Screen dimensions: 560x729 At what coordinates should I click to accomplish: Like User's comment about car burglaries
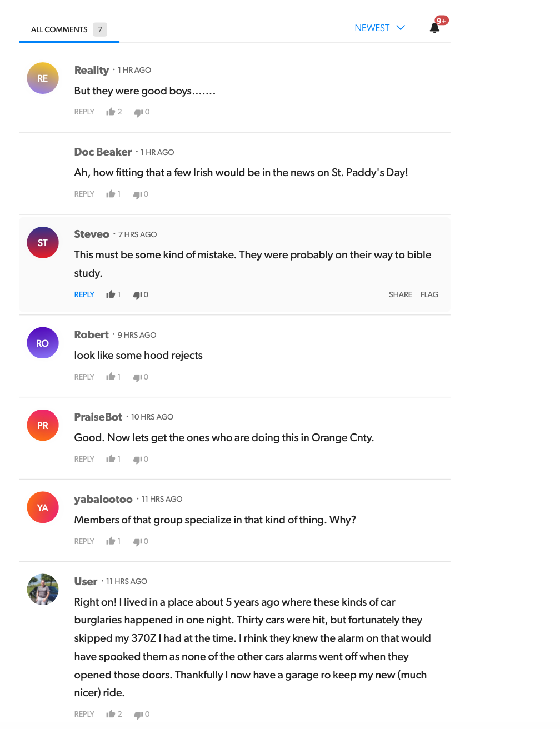click(x=111, y=714)
